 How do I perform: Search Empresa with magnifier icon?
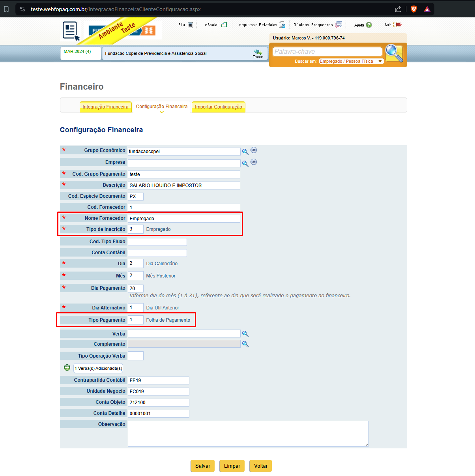click(x=245, y=163)
